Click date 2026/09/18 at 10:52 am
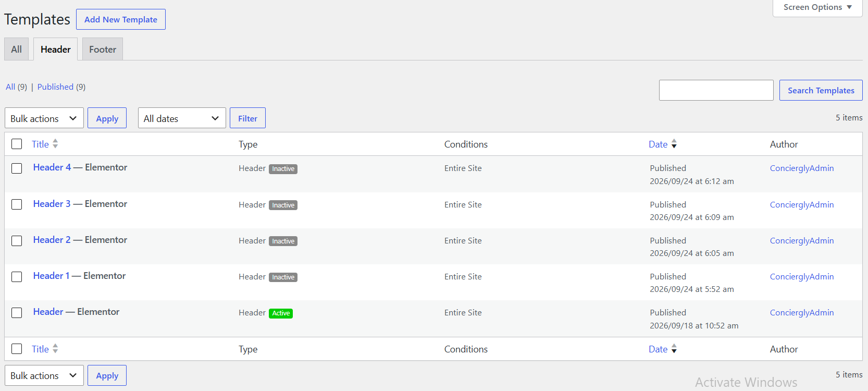Screen dimensions: 868x391 coord(694,326)
